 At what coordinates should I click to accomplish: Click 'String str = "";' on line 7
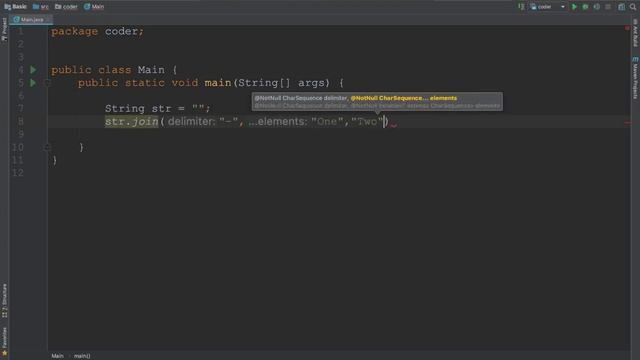(158, 109)
